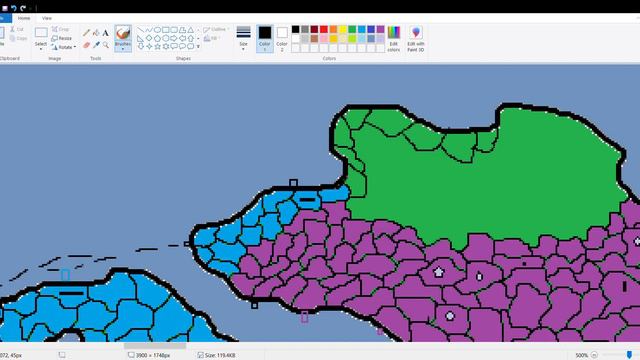640x360 pixels.
Task: Pick the purple palette swatch
Action: 380,29
